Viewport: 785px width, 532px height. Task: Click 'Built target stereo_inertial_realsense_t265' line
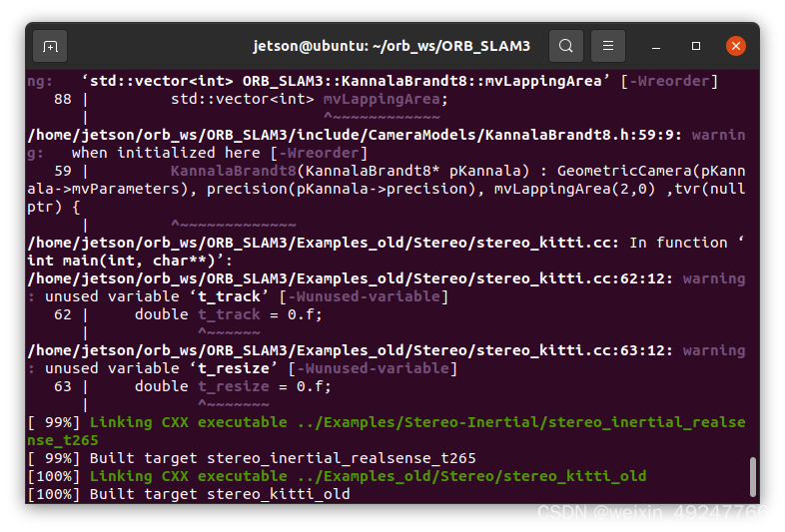(x=252, y=458)
